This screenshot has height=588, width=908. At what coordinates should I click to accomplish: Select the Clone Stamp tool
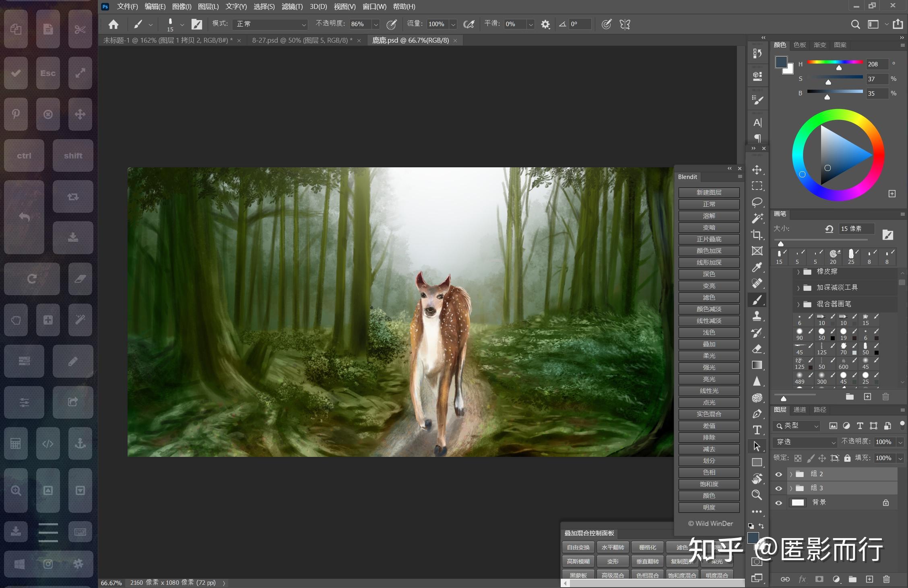coord(757,316)
